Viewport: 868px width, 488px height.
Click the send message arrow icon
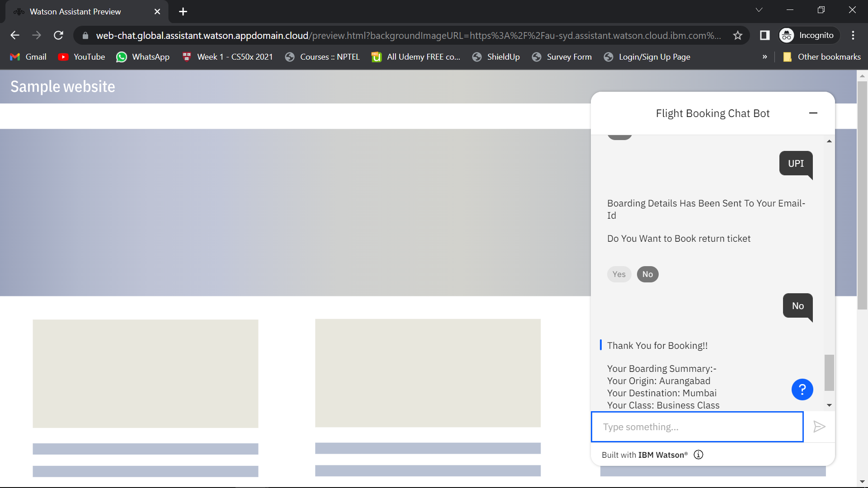(x=819, y=427)
